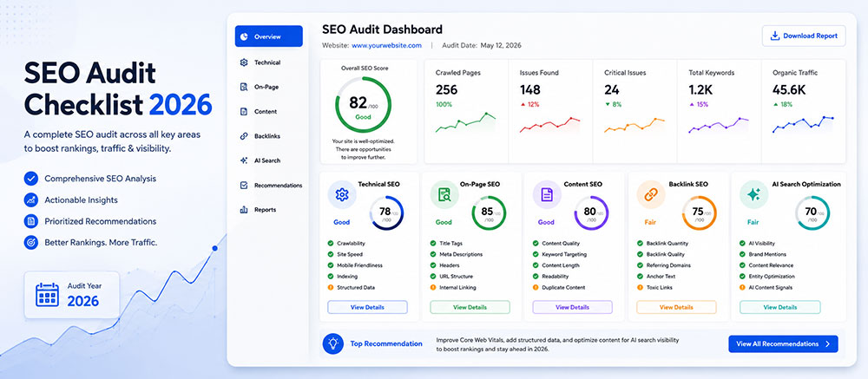Click the Technical gear icon in sidebar
Screen dimensions: 868x379
pyautogui.click(x=244, y=62)
